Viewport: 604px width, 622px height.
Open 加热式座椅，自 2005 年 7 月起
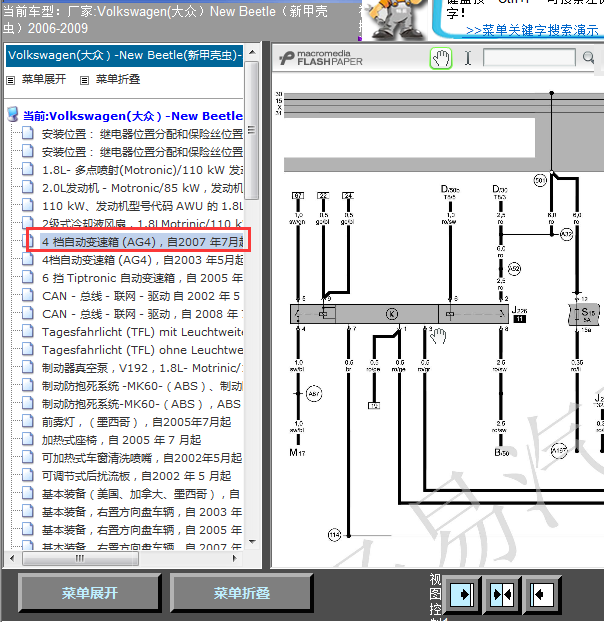[121, 440]
